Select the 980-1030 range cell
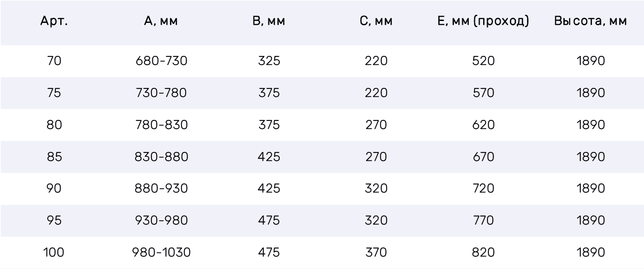 pyautogui.click(x=161, y=253)
